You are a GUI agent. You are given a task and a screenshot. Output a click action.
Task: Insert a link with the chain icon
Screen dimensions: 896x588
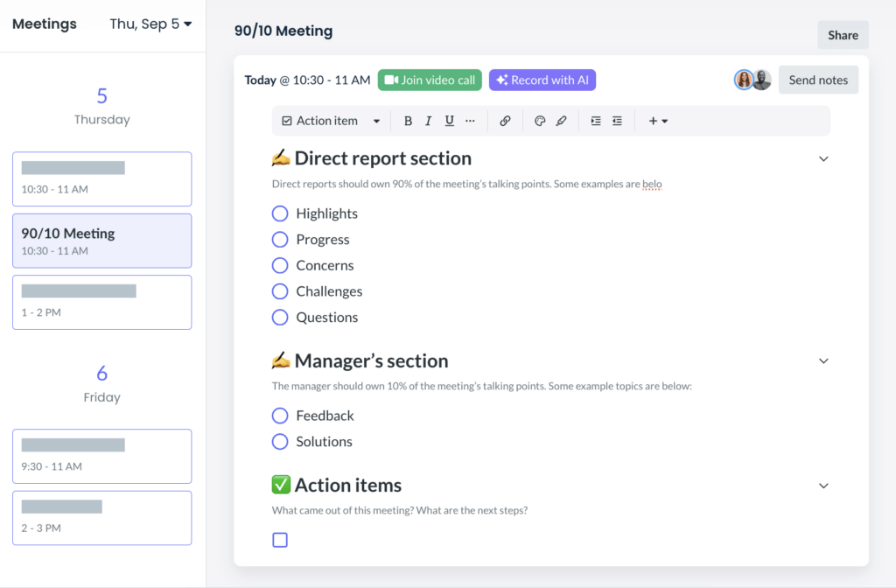[505, 121]
